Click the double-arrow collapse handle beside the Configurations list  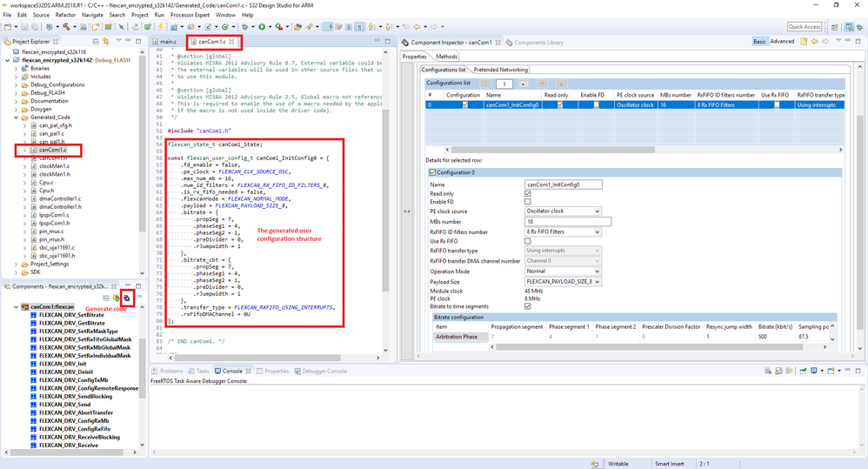407,211
